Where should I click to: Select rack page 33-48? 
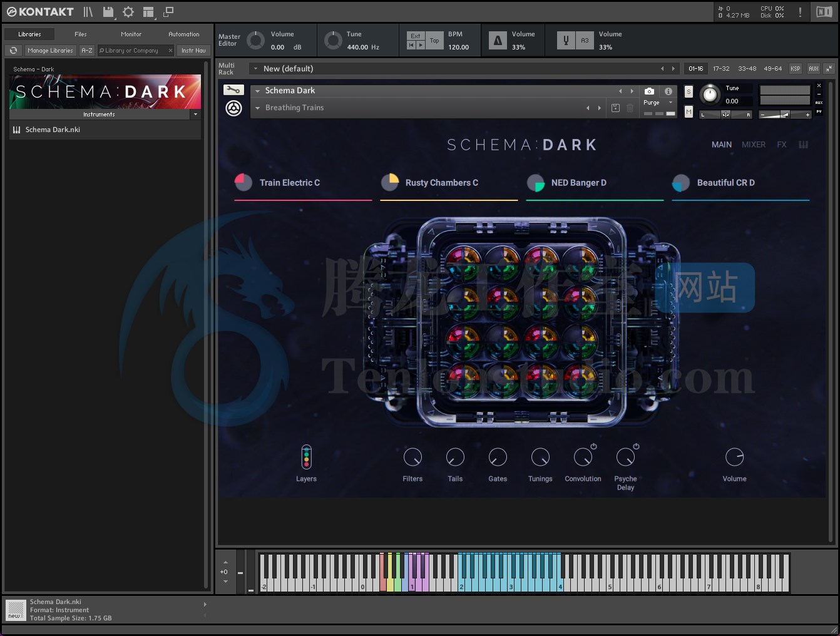coord(747,69)
